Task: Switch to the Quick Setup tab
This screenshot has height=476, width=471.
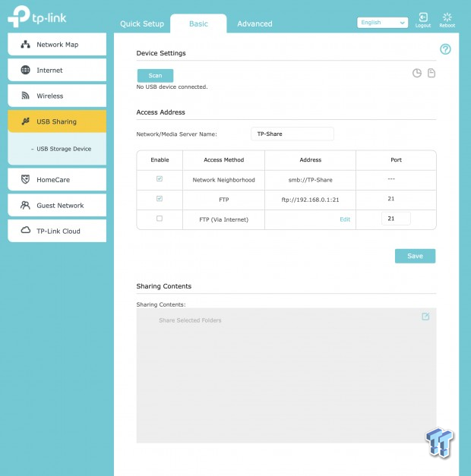Action: click(142, 24)
